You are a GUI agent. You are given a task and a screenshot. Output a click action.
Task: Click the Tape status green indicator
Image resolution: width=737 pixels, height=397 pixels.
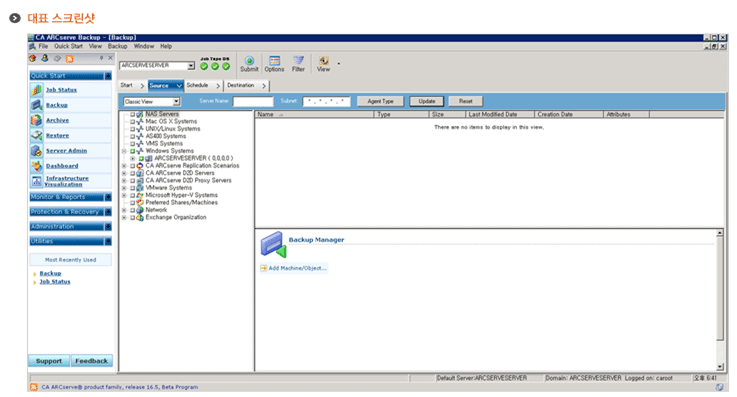tap(215, 66)
